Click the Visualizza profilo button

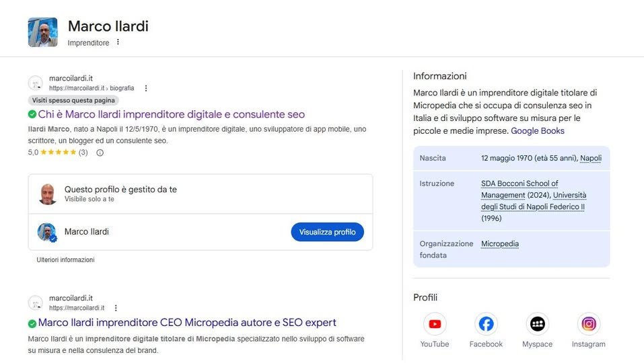tap(327, 232)
